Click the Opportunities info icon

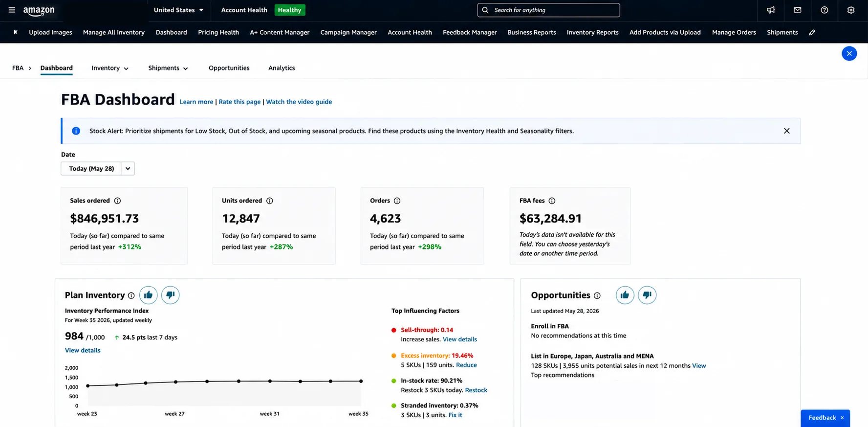click(597, 295)
